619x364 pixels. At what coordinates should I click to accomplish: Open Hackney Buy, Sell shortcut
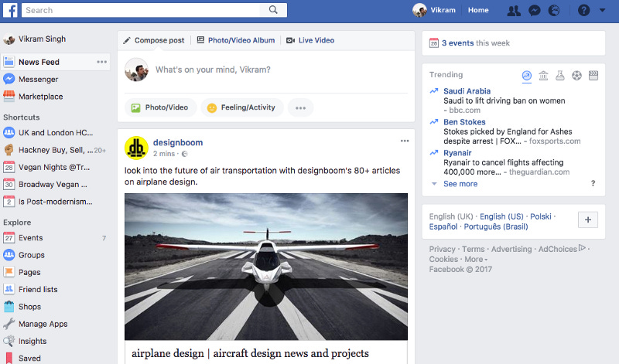pos(55,150)
